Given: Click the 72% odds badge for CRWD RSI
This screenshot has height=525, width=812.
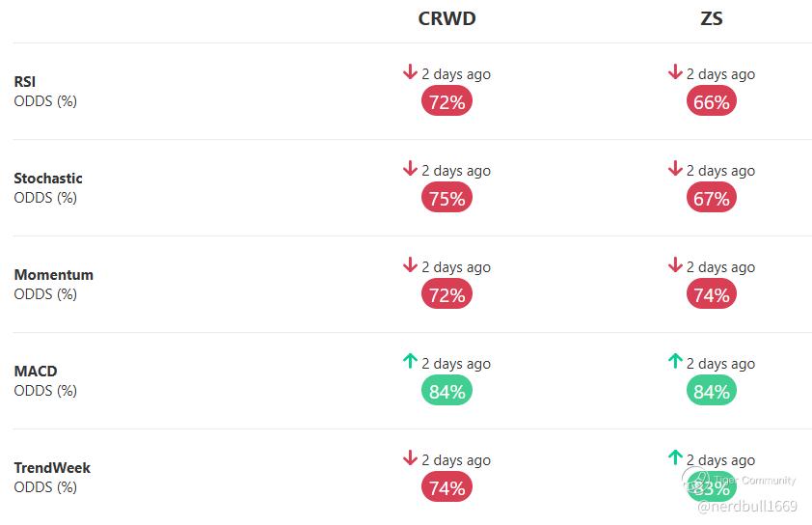Looking at the screenshot, I should [447, 101].
